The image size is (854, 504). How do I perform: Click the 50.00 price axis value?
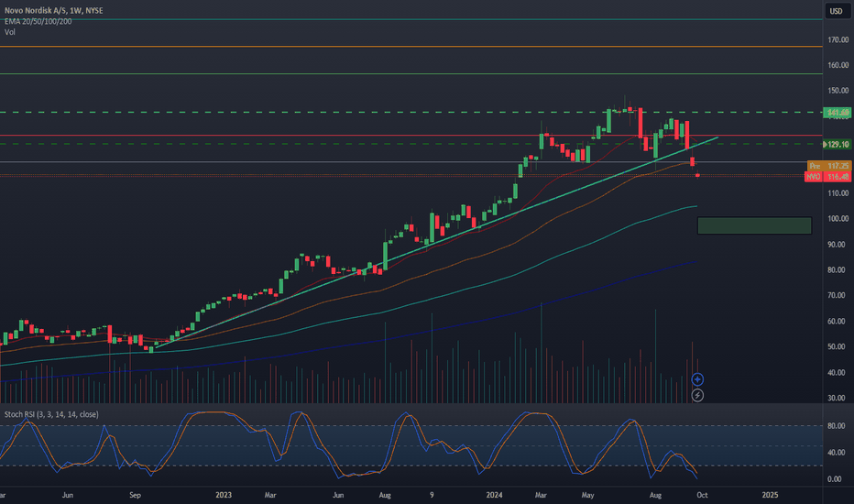coord(838,346)
